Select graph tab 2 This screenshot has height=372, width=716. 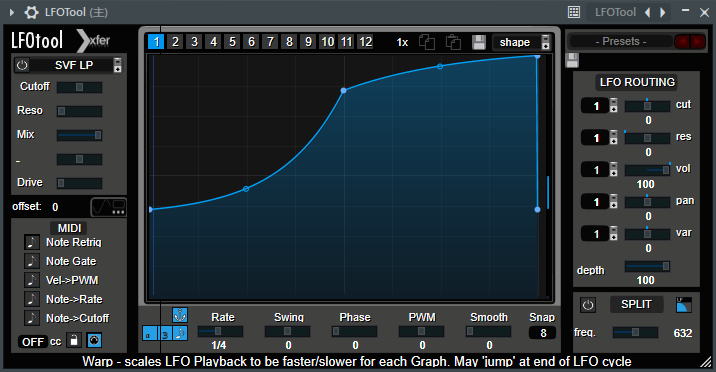pos(175,42)
